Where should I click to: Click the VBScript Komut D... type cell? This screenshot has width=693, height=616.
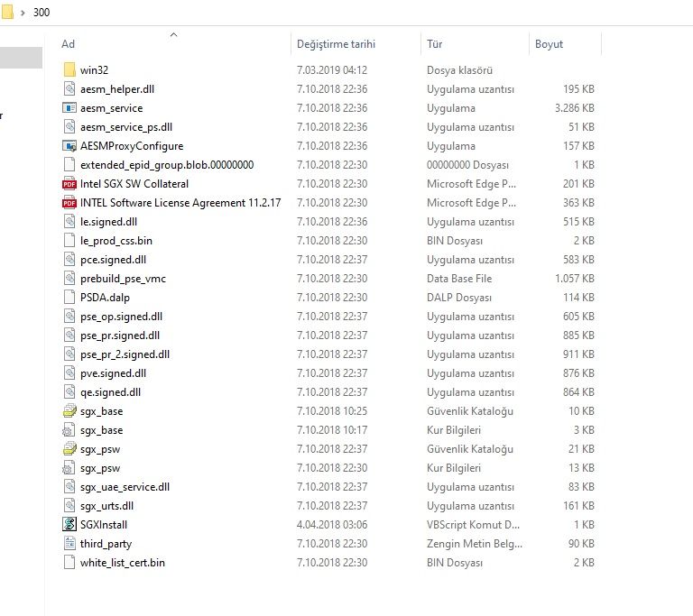[473, 525]
